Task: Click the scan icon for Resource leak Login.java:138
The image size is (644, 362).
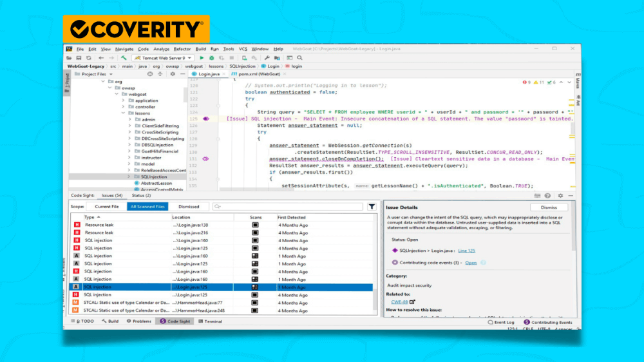Action: coord(255,225)
